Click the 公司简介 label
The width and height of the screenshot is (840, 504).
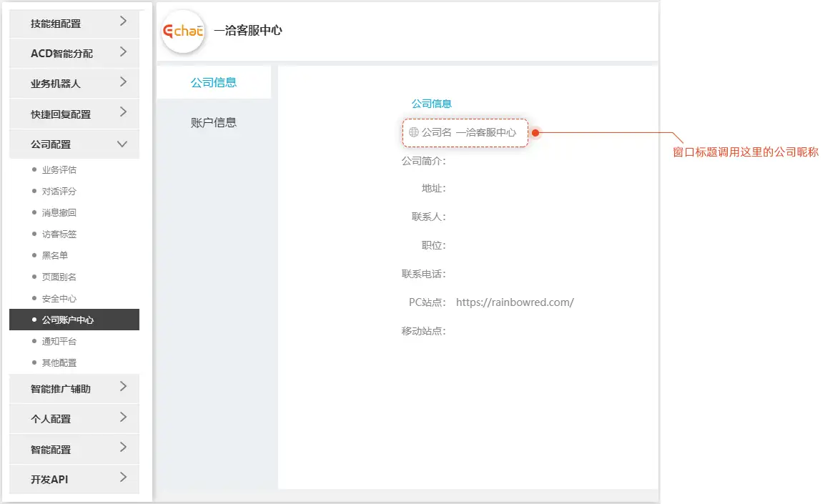424,161
